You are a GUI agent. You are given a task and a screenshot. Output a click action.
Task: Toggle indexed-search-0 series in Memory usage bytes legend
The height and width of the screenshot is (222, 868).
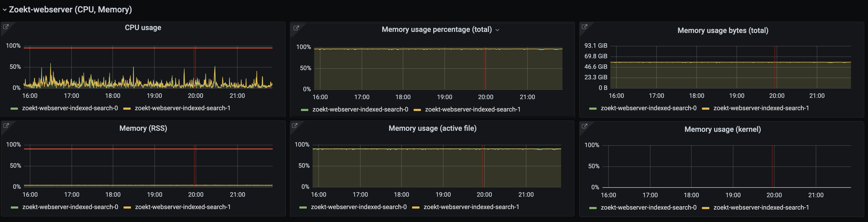(648, 108)
